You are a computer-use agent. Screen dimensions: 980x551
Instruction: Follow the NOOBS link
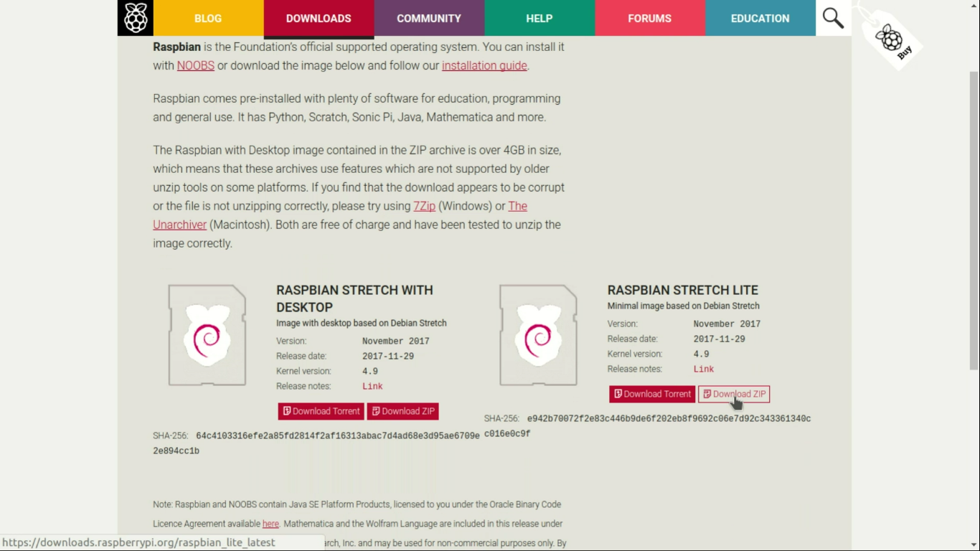(x=196, y=65)
